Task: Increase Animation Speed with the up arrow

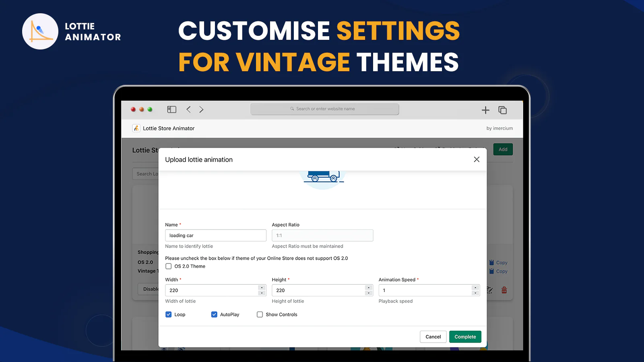Action: [x=475, y=288]
